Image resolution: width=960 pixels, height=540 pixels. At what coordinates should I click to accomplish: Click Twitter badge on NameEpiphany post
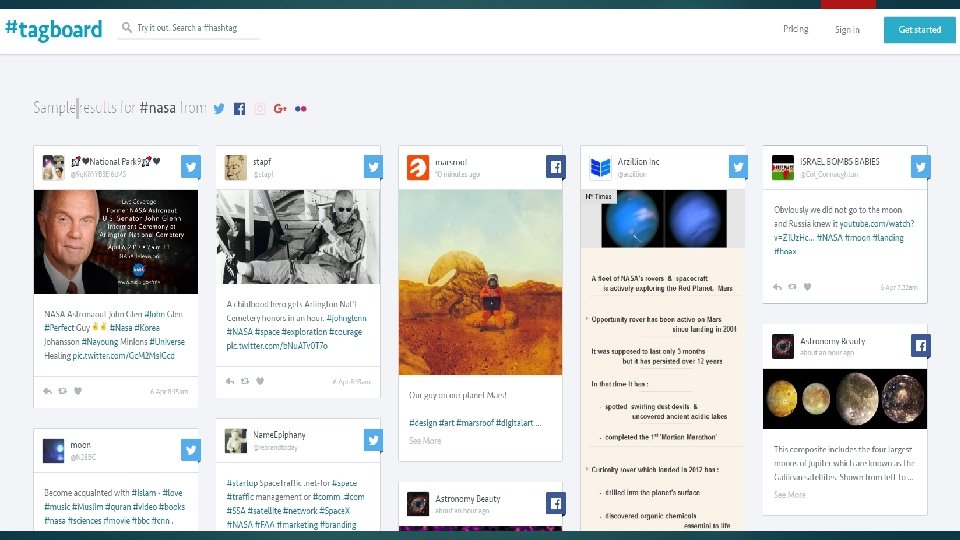373,440
